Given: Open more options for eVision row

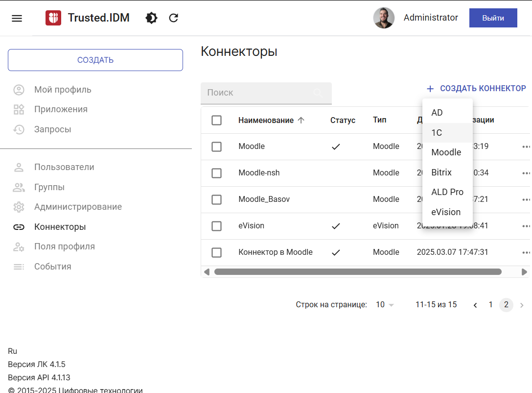Looking at the screenshot, I should (x=526, y=226).
